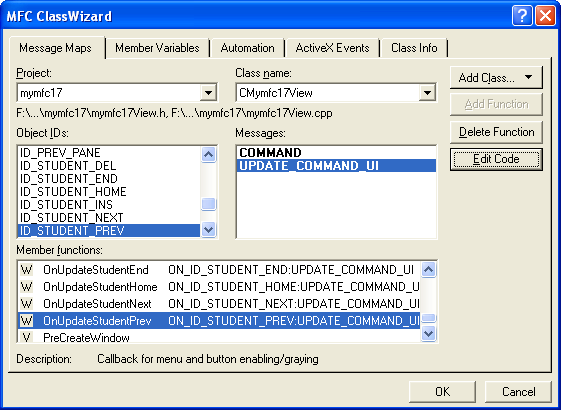This screenshot has height=410, width=561.
Task: Click the Project field showing mymfc17
Action: (117, 93)
